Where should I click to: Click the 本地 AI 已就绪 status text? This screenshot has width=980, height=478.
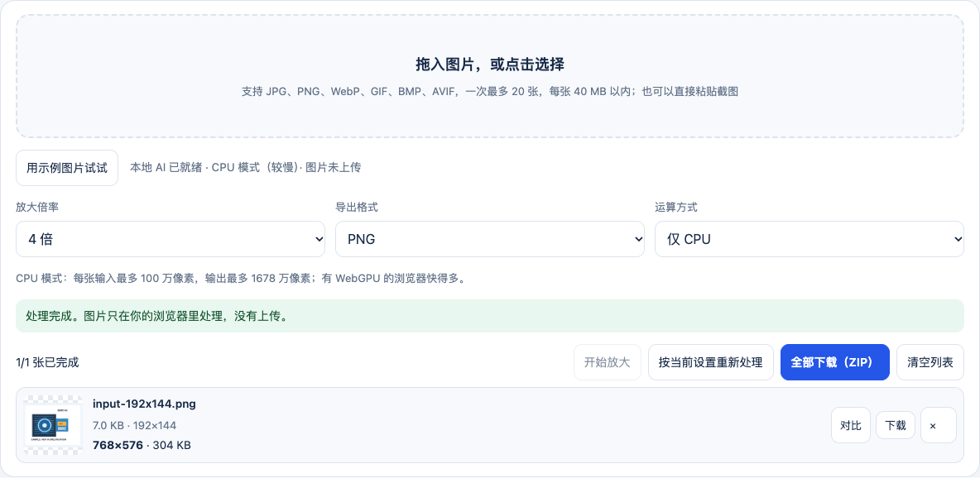pyautogui.click(x=246, y=167)
